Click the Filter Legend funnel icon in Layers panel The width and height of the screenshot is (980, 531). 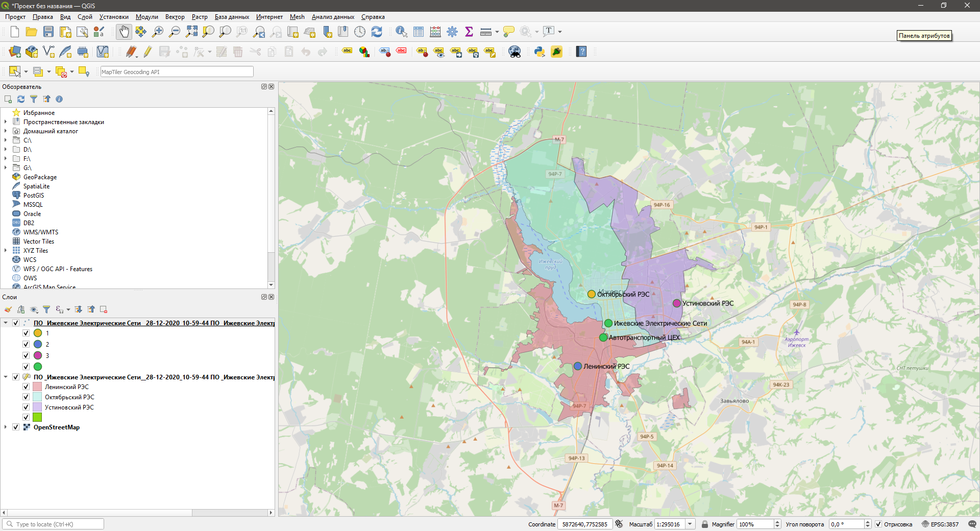coord(46,309)
